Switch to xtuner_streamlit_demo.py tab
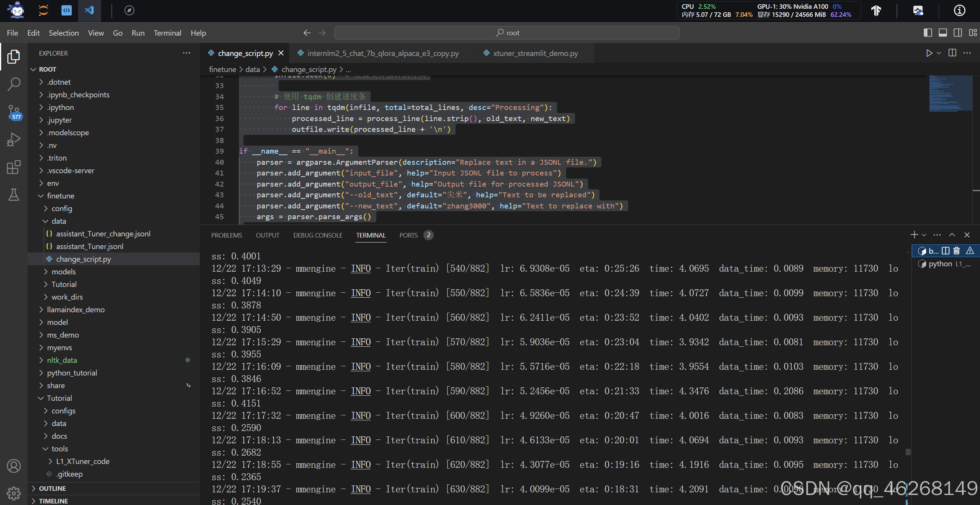The width and height of the screenshot is (980, 505). click(x=535, y=53)
